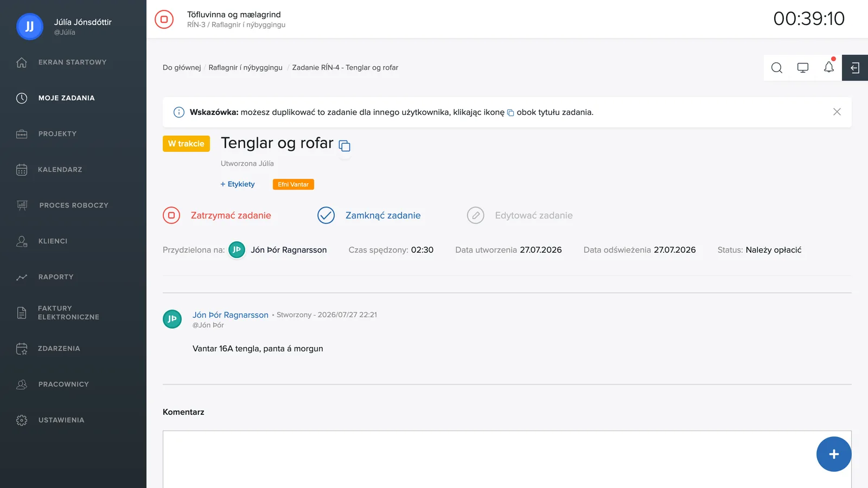Click the monitor display icon
868x488 pixels.
point(803,68)
